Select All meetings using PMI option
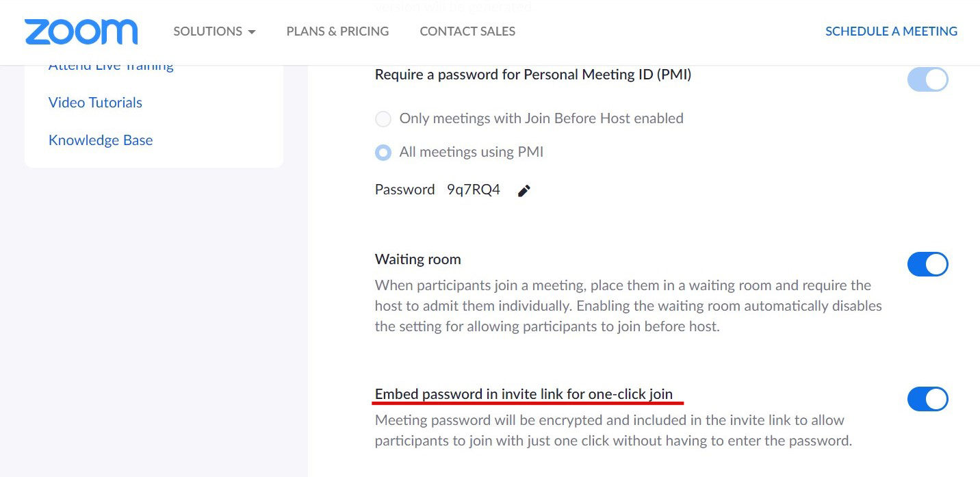 point(383,153)
